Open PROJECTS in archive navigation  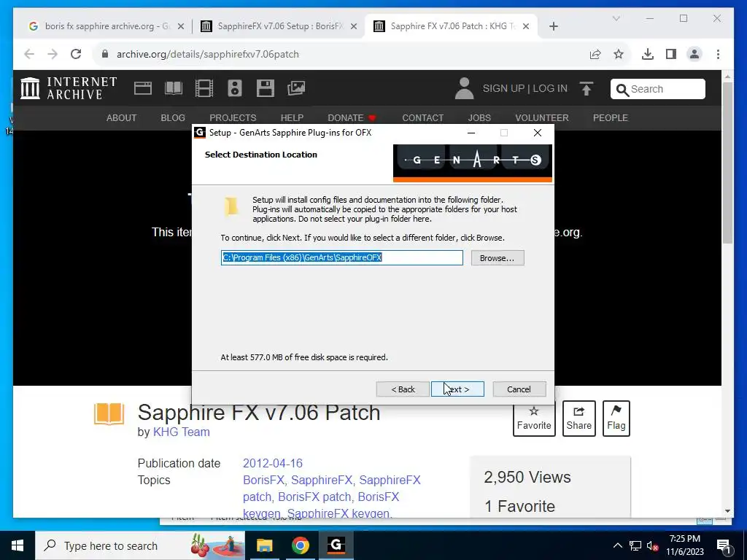tap(233, 117)
